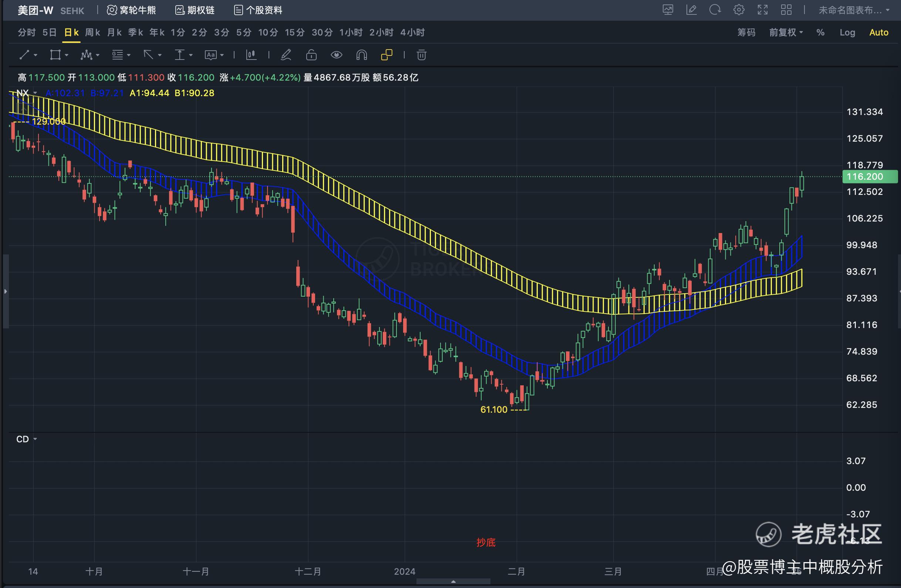The height and width of the screenshot is (588, 901).
Task: Delete drawings with the trash icon
Action: click(421, 55)
